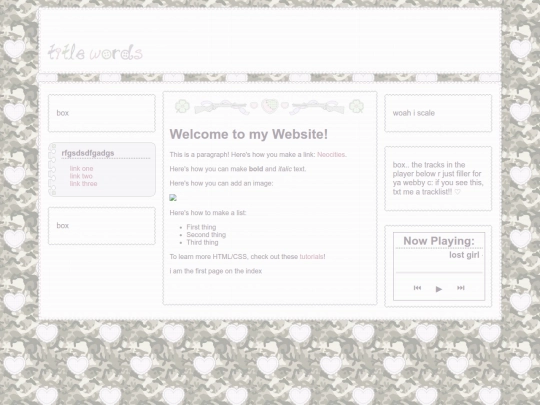
Task: Click the bold word in the paragraph
Action: pyautogui.click(x=256, y=169)
